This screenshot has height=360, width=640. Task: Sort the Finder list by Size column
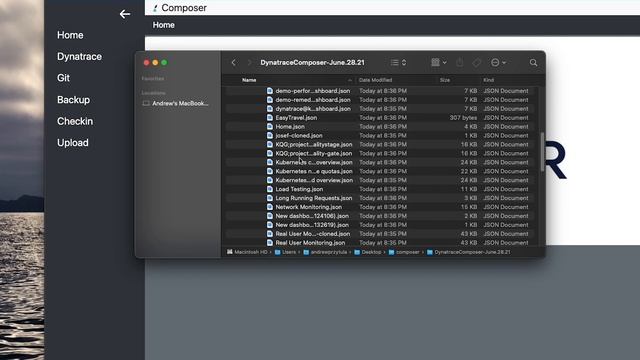click(x=445, y=80)
